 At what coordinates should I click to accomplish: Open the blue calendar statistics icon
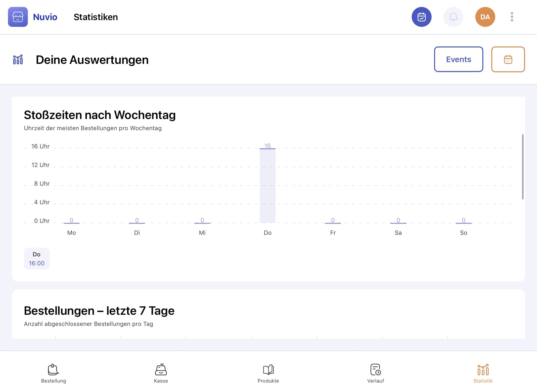click(x=421, y=17)
